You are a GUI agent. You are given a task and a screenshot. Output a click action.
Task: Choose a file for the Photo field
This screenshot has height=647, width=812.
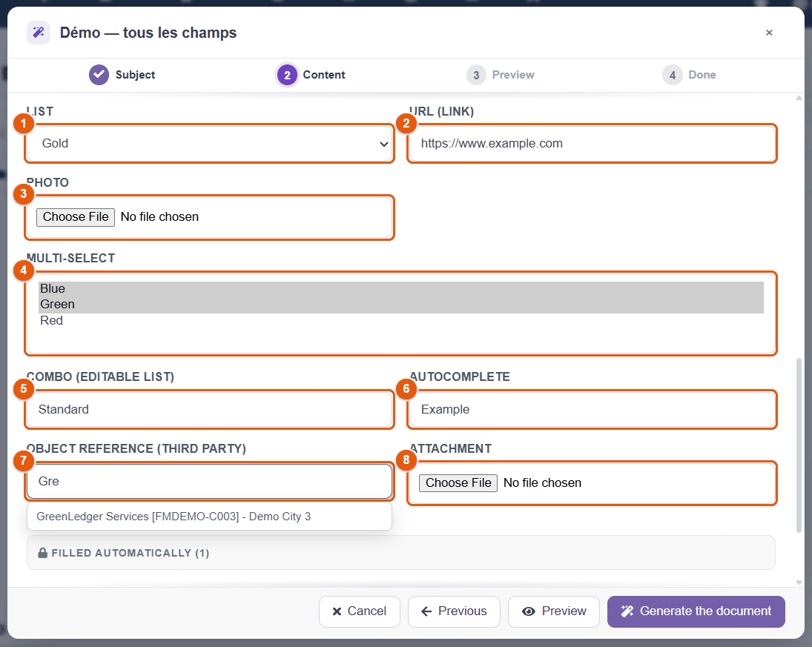76,217
